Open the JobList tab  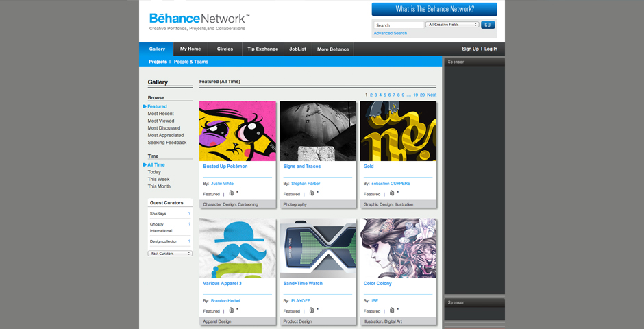point(298,49)
